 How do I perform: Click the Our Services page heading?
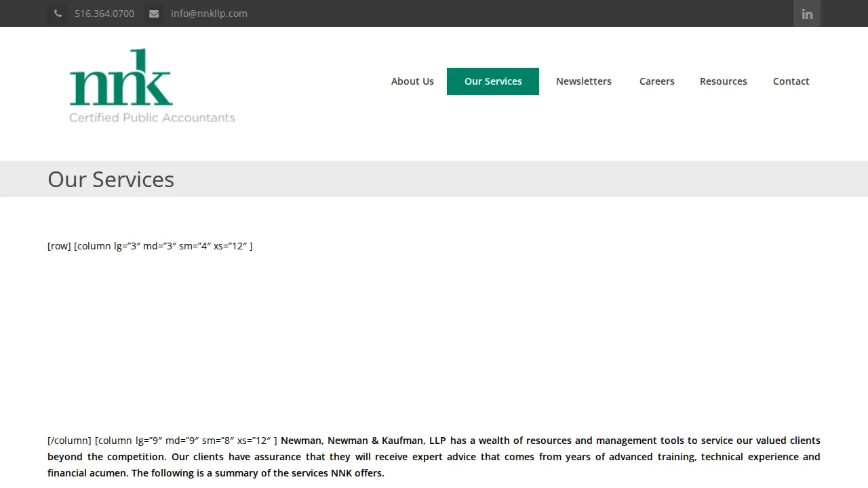pyautogui.click(x=111, y=180)
